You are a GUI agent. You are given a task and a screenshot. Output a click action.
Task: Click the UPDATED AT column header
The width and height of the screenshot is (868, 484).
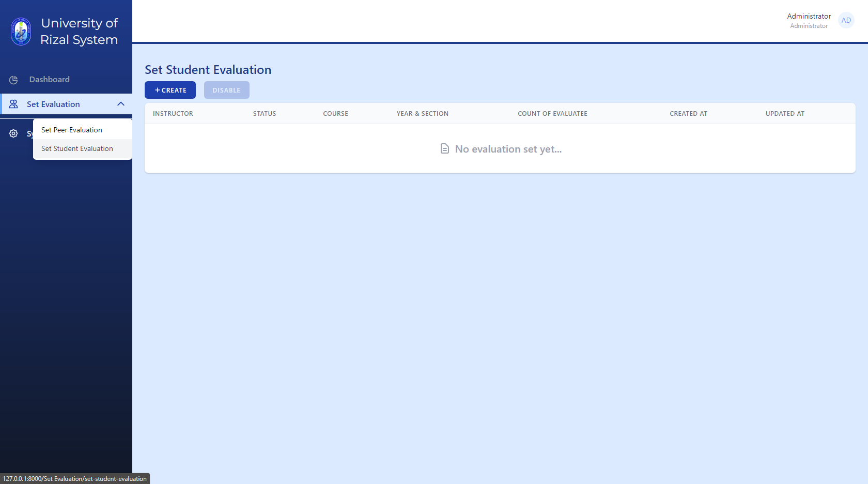point(785,113)
